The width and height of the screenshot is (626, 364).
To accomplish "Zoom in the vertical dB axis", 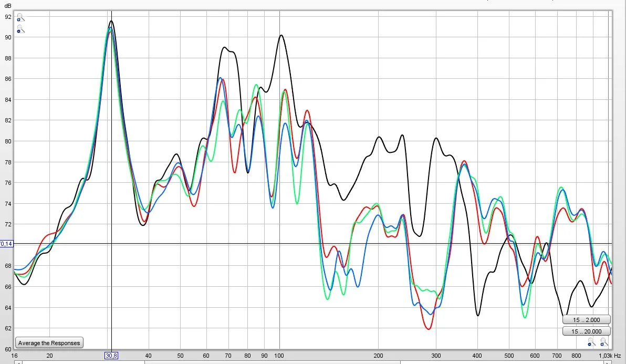I will (20, 17).
